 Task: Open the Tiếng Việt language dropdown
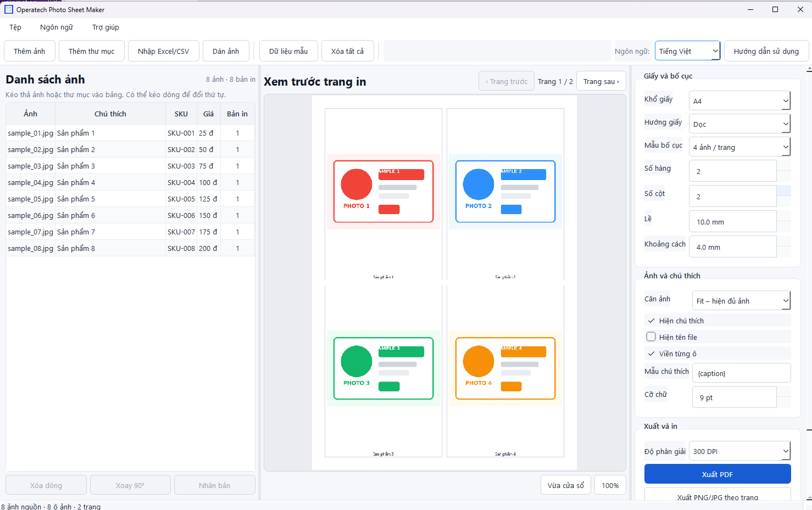coord(687,51)
